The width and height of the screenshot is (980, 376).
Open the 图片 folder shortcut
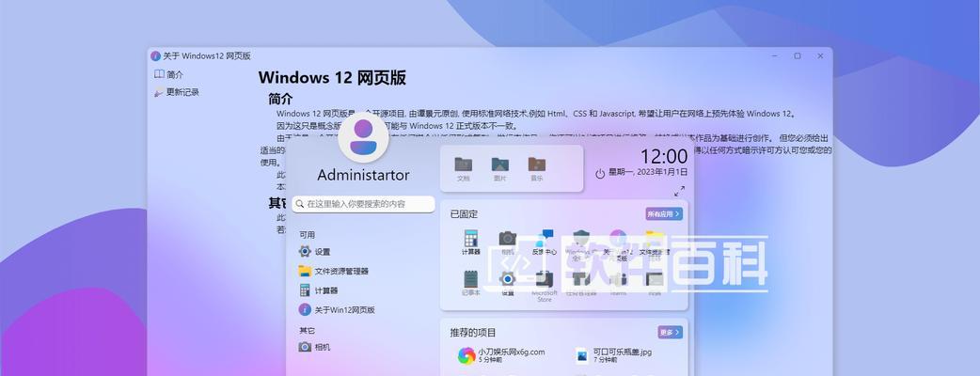tap(500, 168)
